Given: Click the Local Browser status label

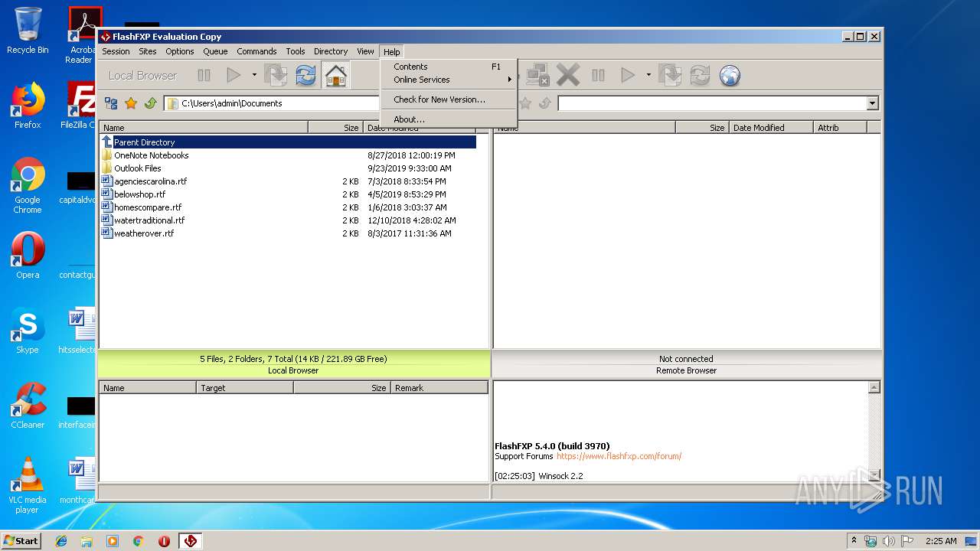Looking at the screenshot, I should click(293, 370).
